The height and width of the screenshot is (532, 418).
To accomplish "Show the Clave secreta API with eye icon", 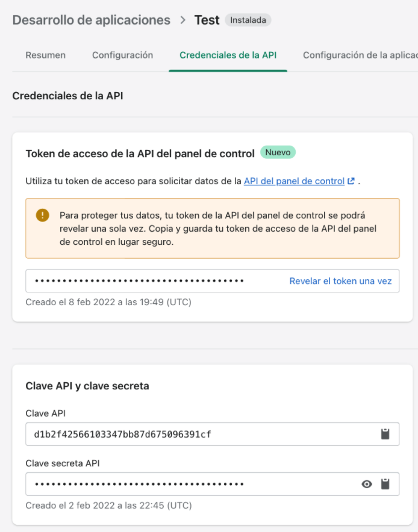I will [367, 484].
